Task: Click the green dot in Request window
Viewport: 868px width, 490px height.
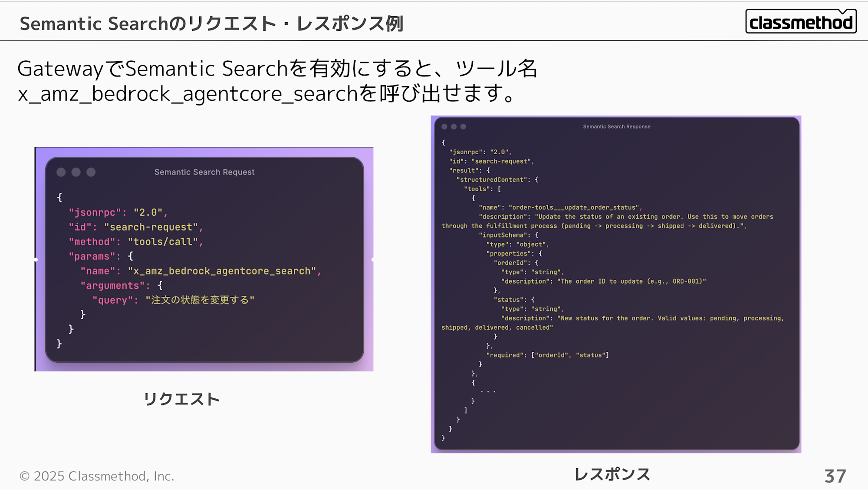Action: click(91, 172)
